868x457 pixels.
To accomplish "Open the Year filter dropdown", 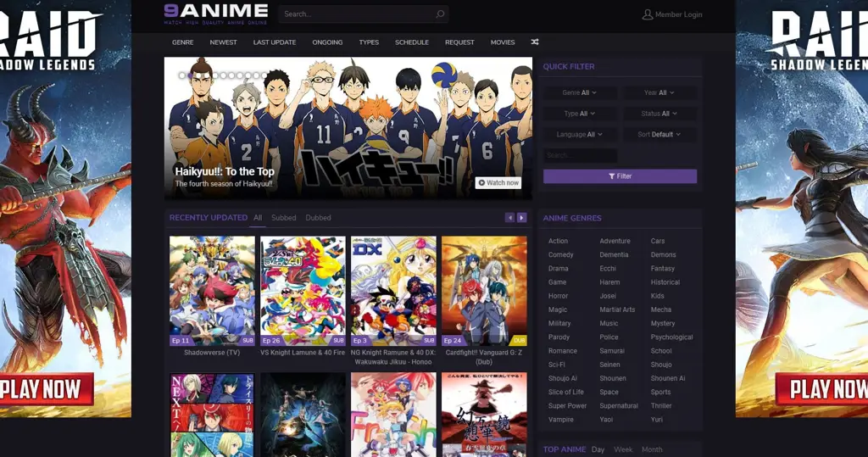I will pos(659,92).
